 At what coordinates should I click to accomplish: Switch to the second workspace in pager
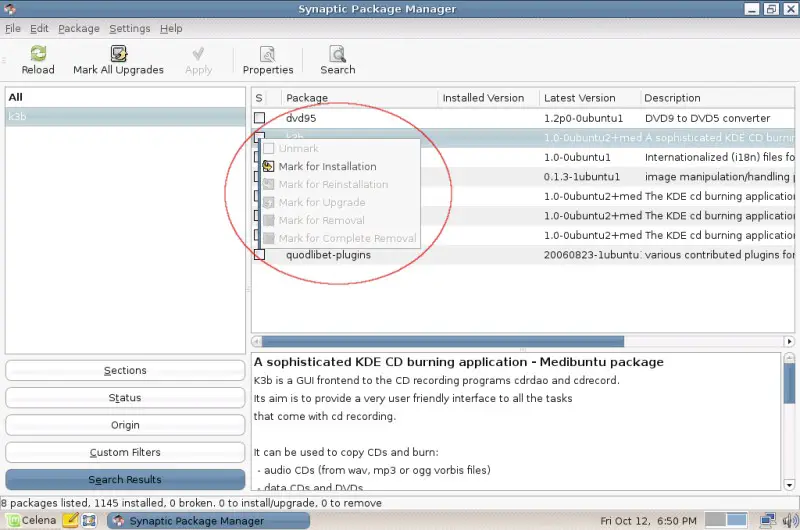[736, 520]
